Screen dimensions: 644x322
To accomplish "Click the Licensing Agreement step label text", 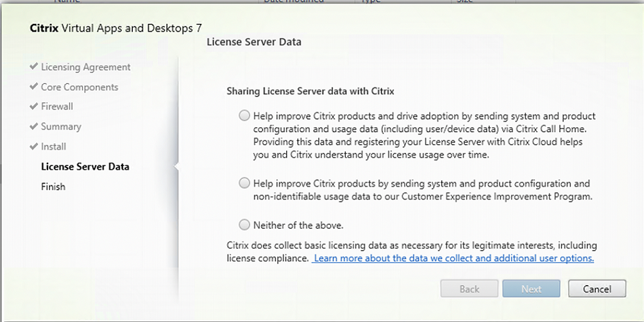I will (86, 67).
